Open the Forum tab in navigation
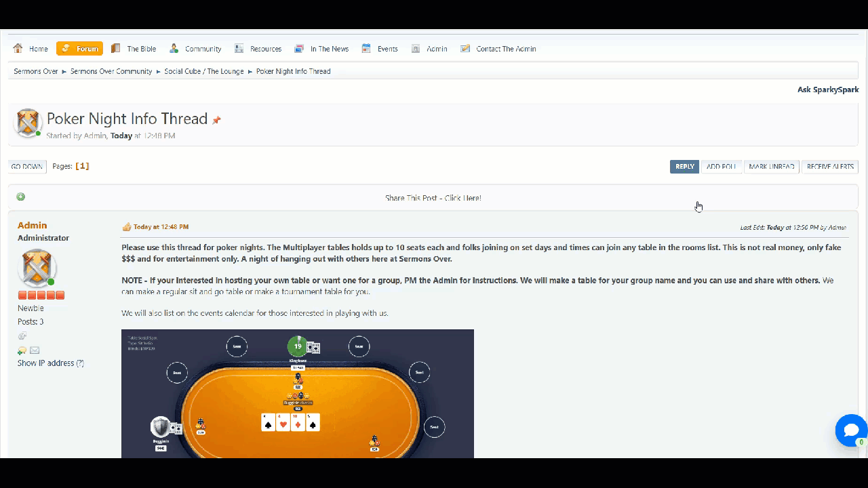The width and height of the screenshot is (868, 488). click(x=79, y=49)
